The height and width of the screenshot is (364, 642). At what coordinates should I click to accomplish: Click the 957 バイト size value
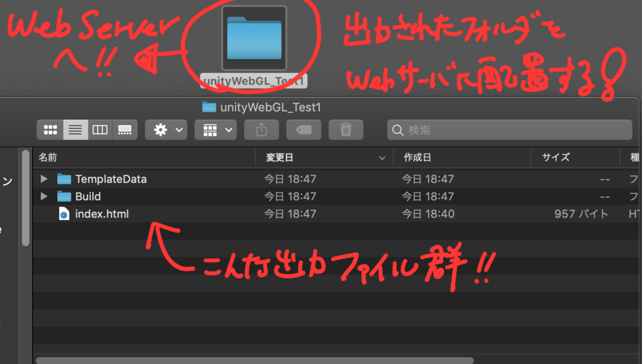coord(581,214)
